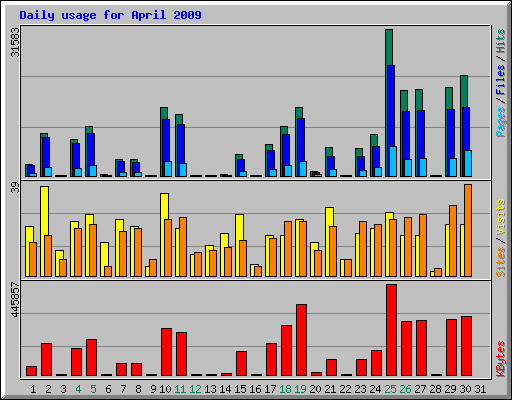Click the yellow visits bar for day 2
Image resolution: width=512 pixels, height=400 pixels.
click(44, 211)
